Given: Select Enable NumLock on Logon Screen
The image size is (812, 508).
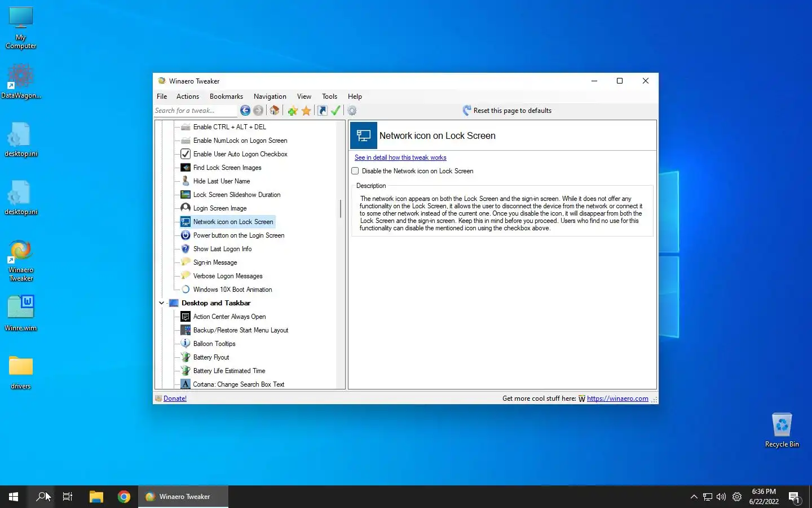Looking at the screenshot, I should point(240,141).
